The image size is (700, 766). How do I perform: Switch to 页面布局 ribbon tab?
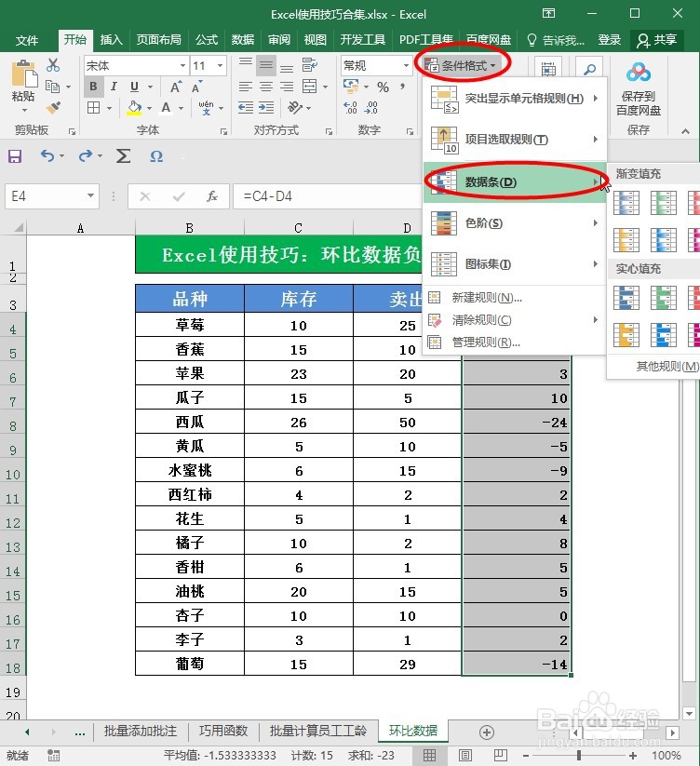pyautogui.click(x=158, y=40)
